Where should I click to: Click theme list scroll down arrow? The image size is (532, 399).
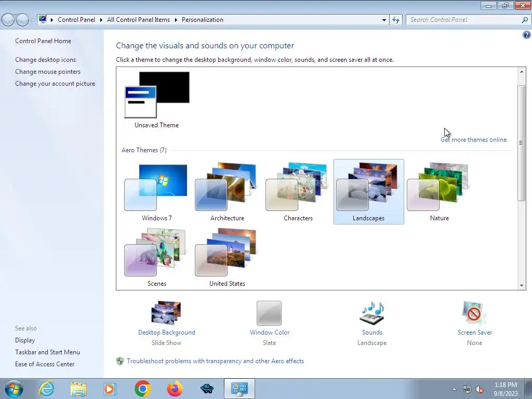(x=522, y=286)
